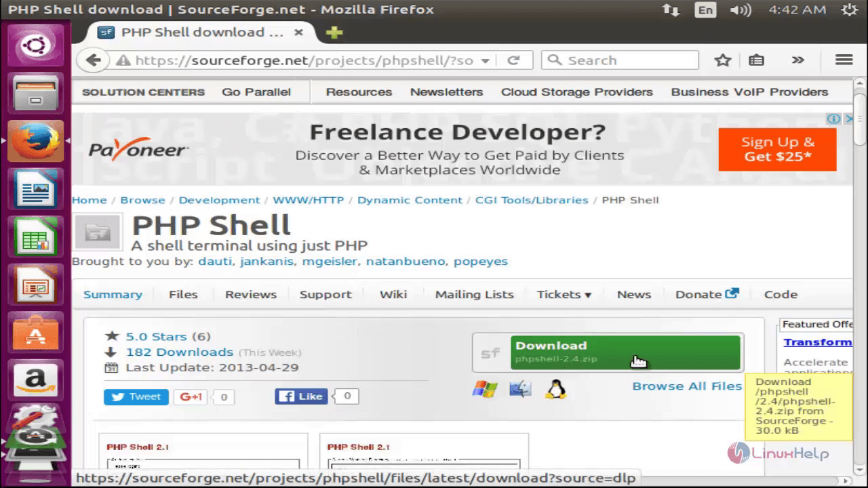Click the G+1 button
Image resolution: width=868 pixels, height=488 pixels.
pos(191,396)
